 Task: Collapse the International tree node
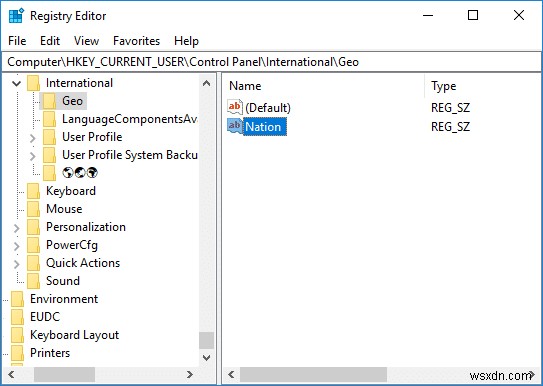(x=16, y=83)
